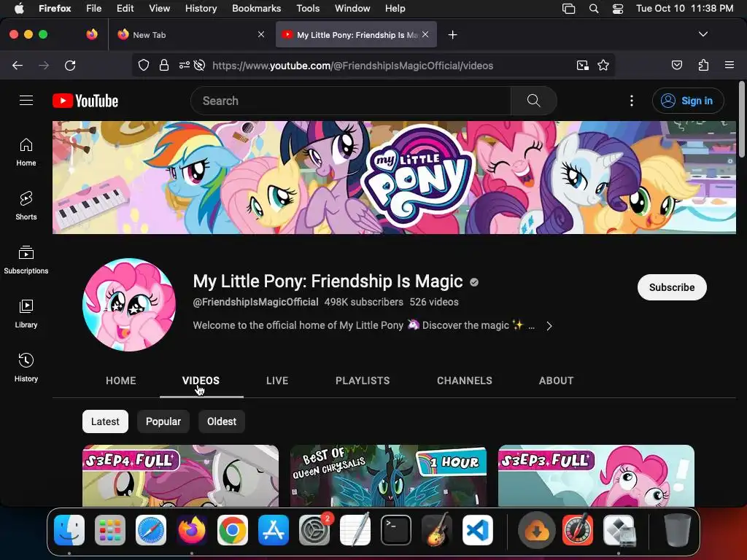Select the Latest sort chip
Screen dimensions: 747x560
tap(105, 421)
